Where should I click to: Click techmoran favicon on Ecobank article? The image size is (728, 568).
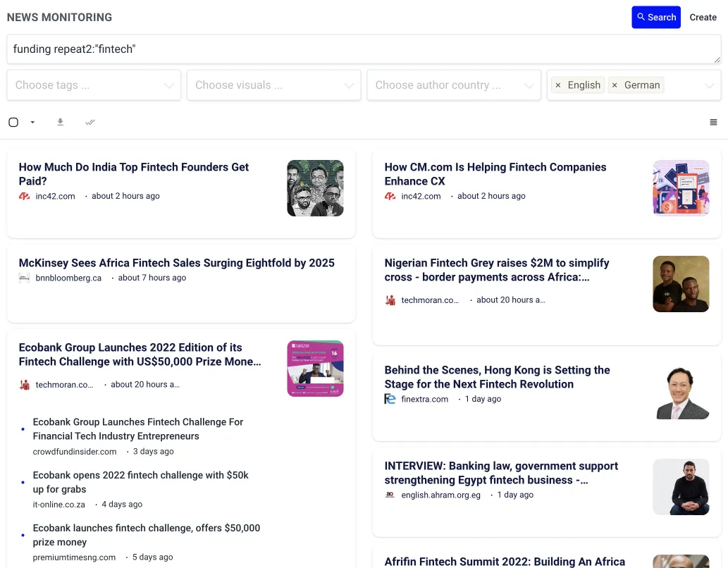(x=25, y=385)
